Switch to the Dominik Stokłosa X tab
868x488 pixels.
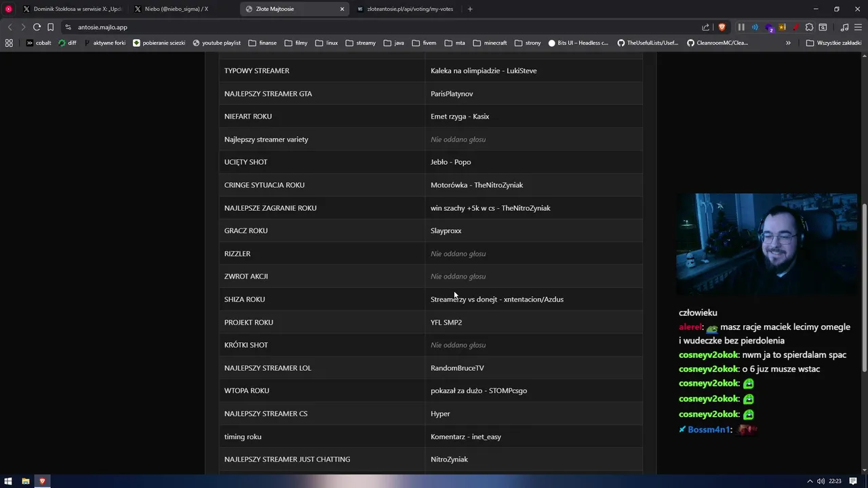pyautogui.click(x=72, y=9)
